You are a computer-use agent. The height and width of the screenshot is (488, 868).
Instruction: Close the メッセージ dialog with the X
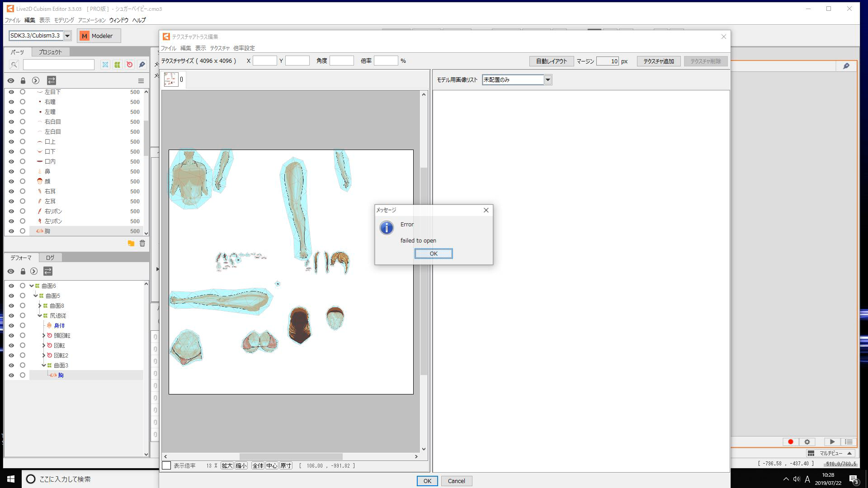click(x=486, y=210)
